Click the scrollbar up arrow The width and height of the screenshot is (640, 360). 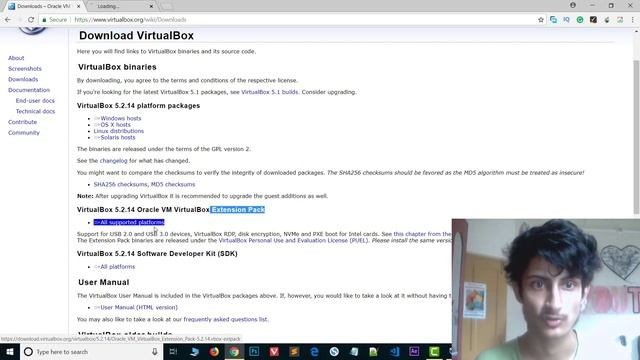point(636,31)
